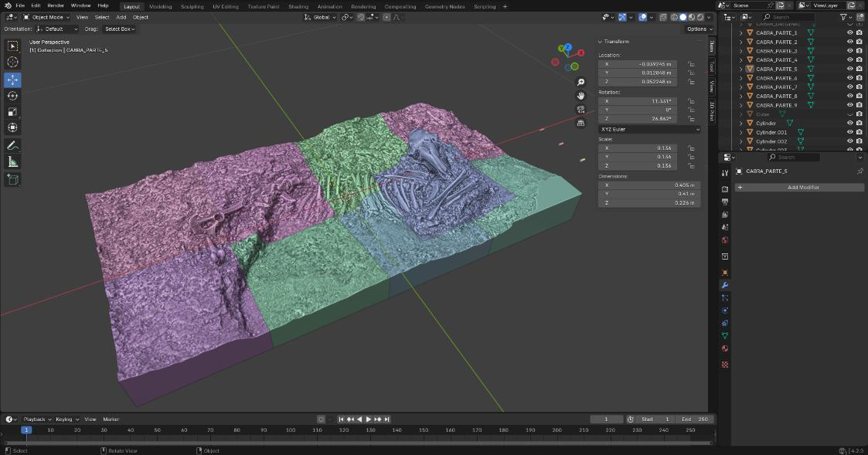This screenshot has height=455, width=868.
Task: Open the Global orientation dropdown
Action: point(321,17)
